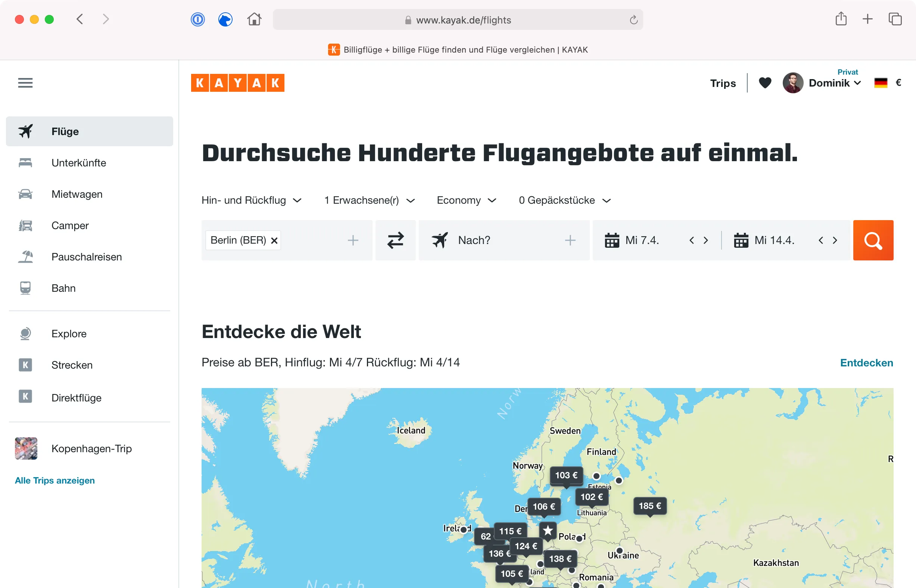Click the departure date calendar icon
The width and height of the screenshot is (916, 588).
(x=611, y=240)
